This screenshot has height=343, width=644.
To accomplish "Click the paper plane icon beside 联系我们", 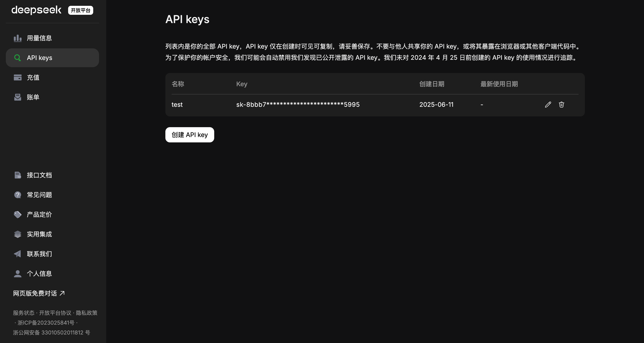I will click(17, 254).
